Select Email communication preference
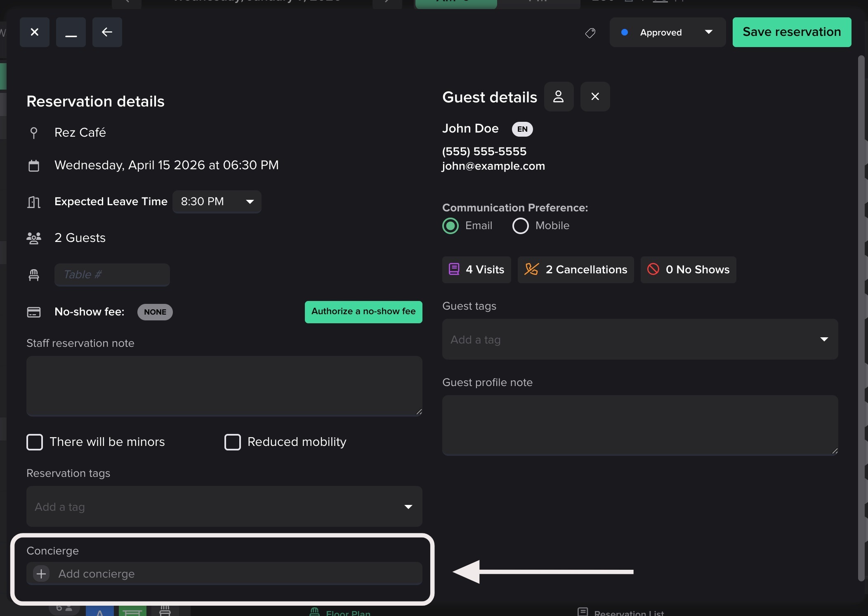The image size is (868, 616). [x=451, y=226]
